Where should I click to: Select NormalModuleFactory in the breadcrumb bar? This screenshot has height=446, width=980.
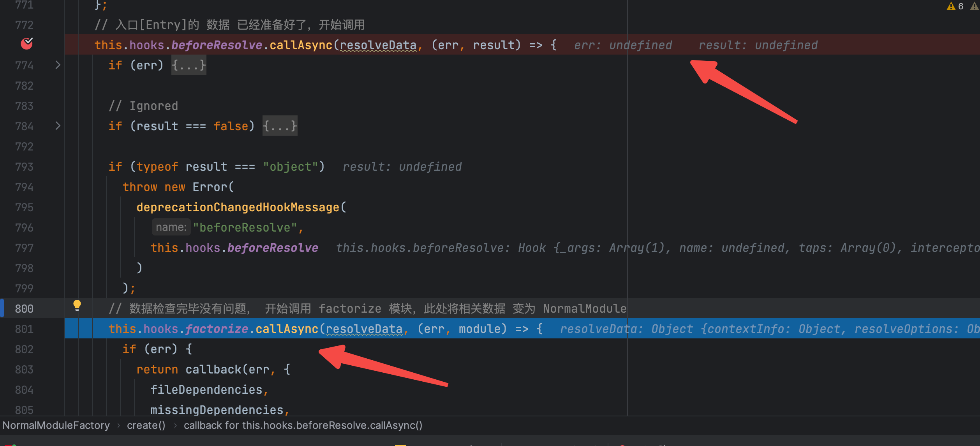pyautogui.click(x=56, y=425)
